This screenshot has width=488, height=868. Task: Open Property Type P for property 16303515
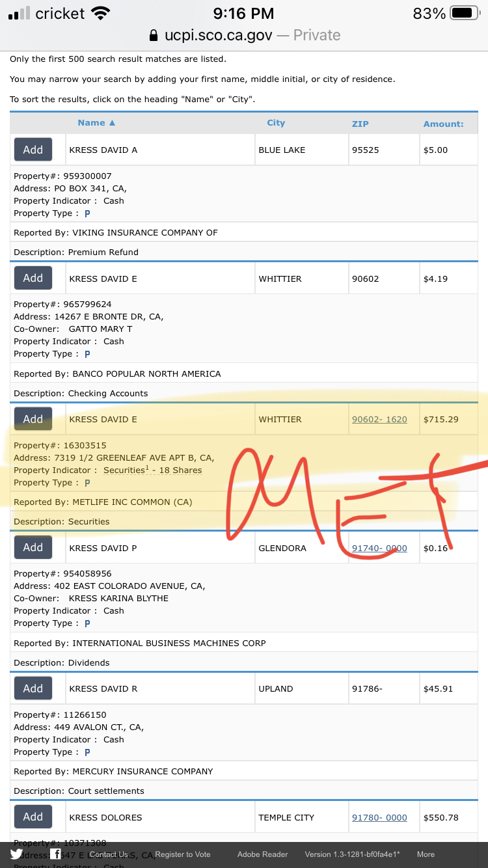point(87,483)
